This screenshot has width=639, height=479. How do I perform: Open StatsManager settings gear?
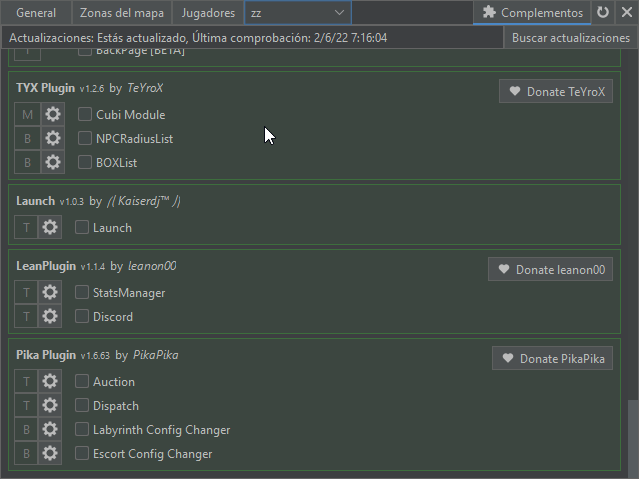(x=50, y=293)
